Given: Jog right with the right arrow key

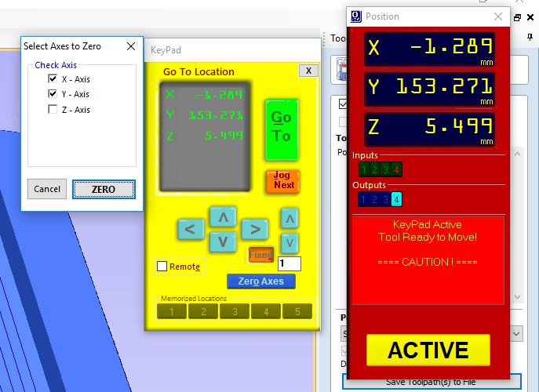Looking at the screenshot, I should (x=255, y=229).
